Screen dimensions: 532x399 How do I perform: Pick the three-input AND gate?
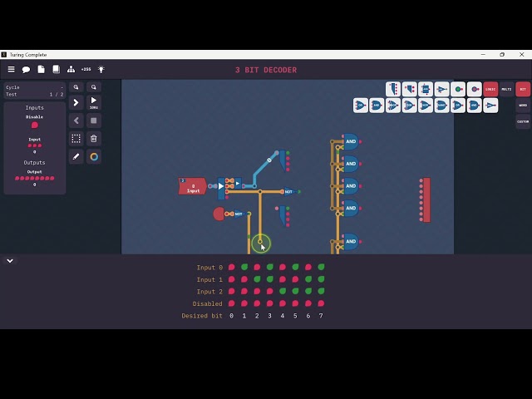click(x=377, y=106)
